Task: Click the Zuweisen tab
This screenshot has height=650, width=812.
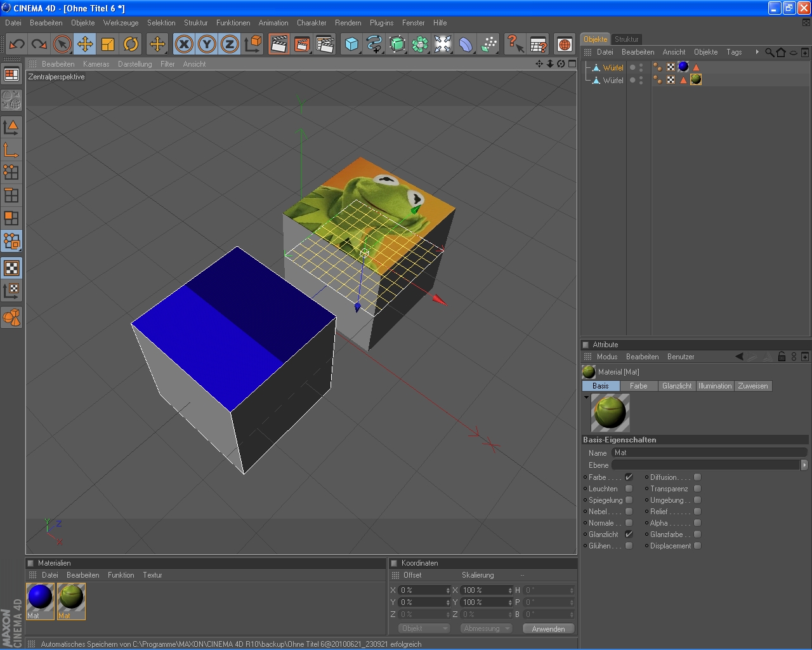Action: tap(753, 386)
